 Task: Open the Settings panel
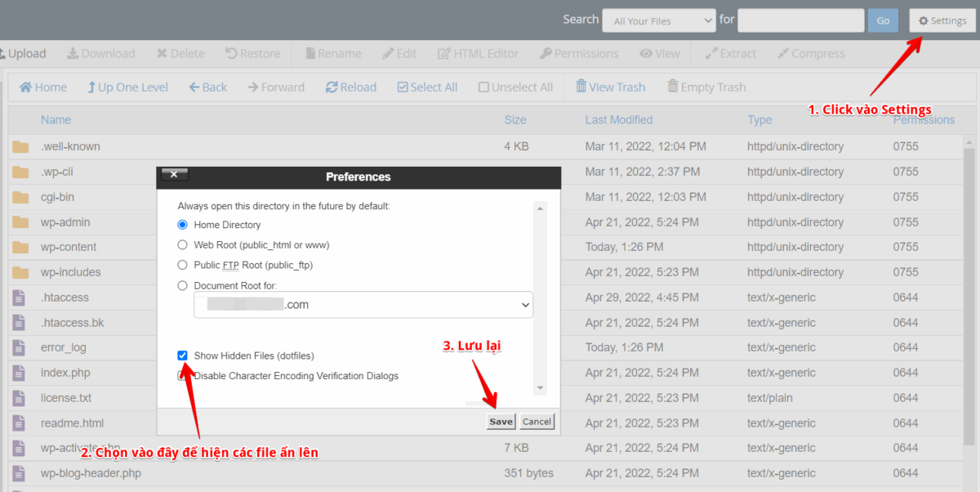(942, 20)
